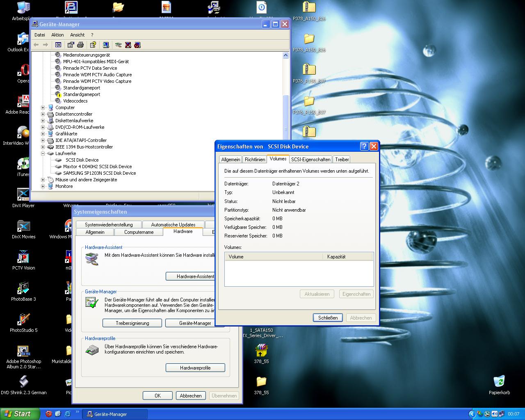Open the Ansicht menu
The width and height of the screenshot is (525, 420).
77,35
